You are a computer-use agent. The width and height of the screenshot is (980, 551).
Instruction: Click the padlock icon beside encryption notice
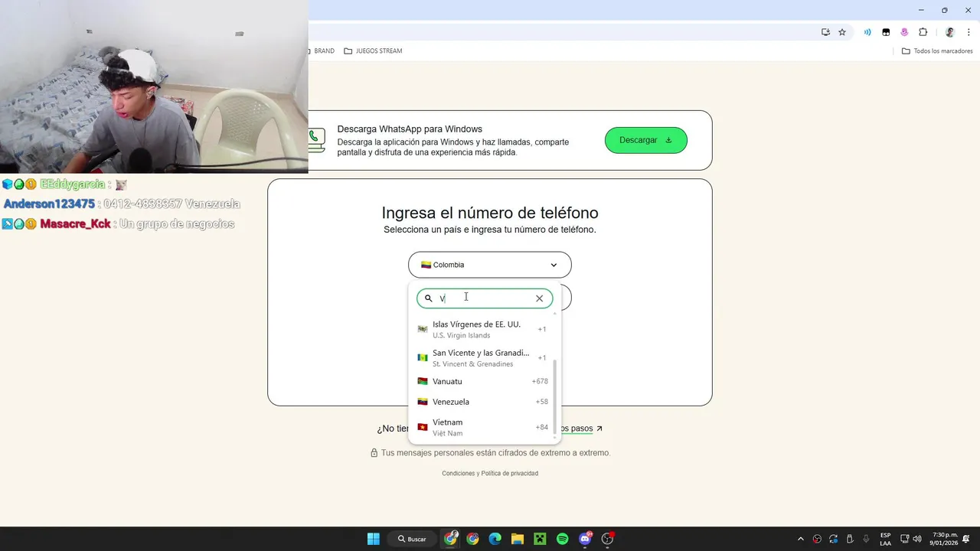pos(374,453)
